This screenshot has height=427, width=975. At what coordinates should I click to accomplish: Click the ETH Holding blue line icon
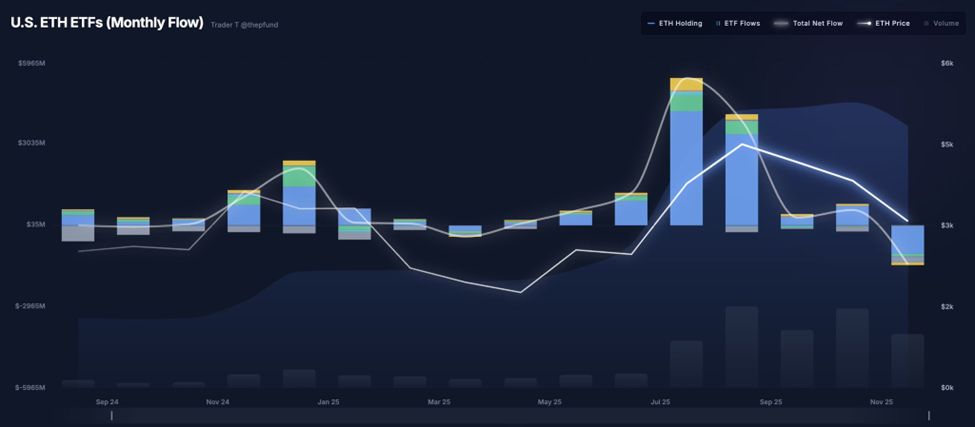pyautogui.click(x=651, y=24)
